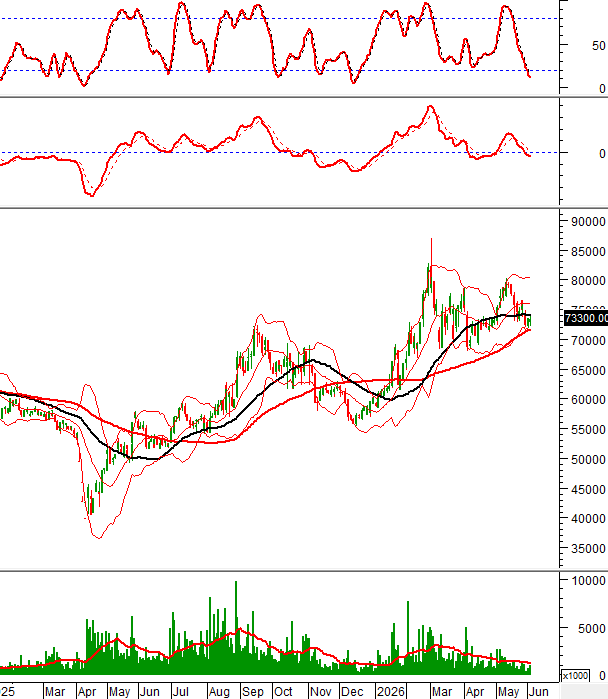The image size is (608, 699).
Task: Select the Mar 2025 month label
Action: coord(55,691)
